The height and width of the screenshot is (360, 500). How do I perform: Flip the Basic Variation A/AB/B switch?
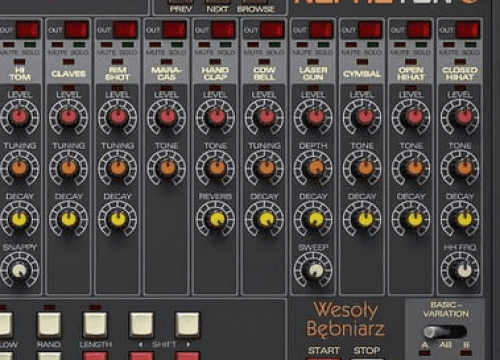click(445, 332)
